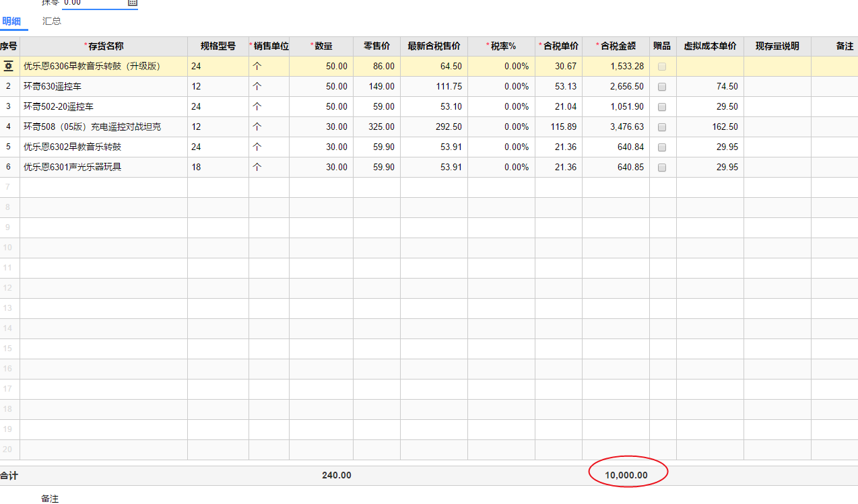Enable 赠品 checkbox for 优乐恩6301声光乐器玩具
Viewport: 858px width, 504px height.
[x=662, y=168]
